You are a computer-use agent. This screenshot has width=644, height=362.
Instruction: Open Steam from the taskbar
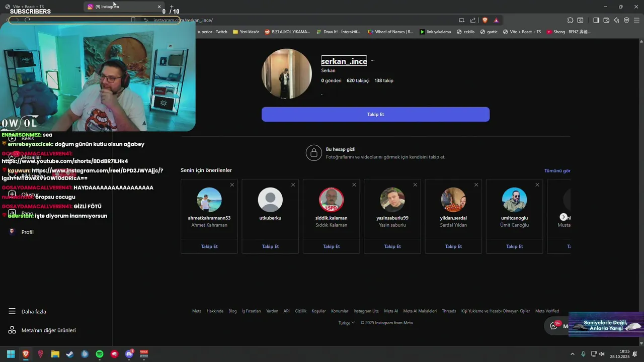[70, 354]
